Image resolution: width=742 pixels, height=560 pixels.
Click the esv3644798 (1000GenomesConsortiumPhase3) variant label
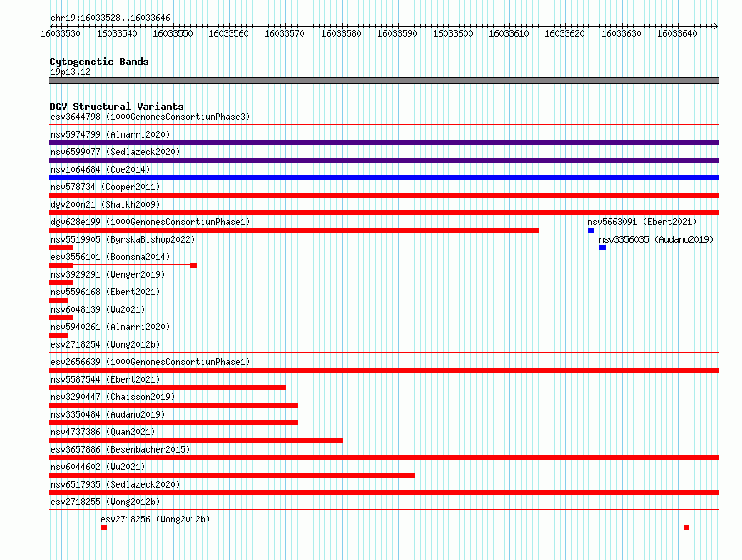pos(150,117)
